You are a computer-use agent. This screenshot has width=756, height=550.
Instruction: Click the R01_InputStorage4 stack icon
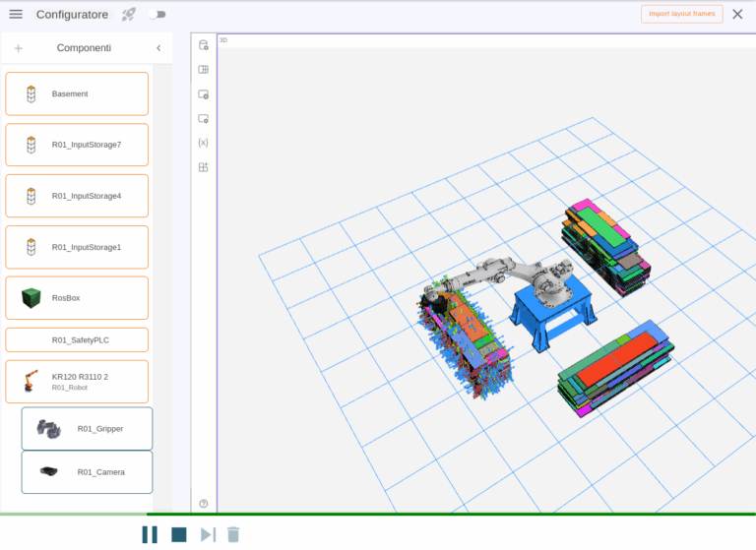tap(31, 196)
